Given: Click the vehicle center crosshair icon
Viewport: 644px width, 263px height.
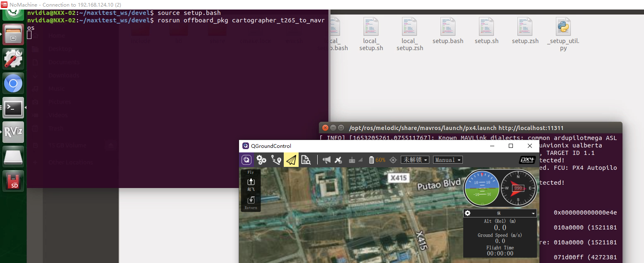Looking at the screenshot, I should (393, 159).
